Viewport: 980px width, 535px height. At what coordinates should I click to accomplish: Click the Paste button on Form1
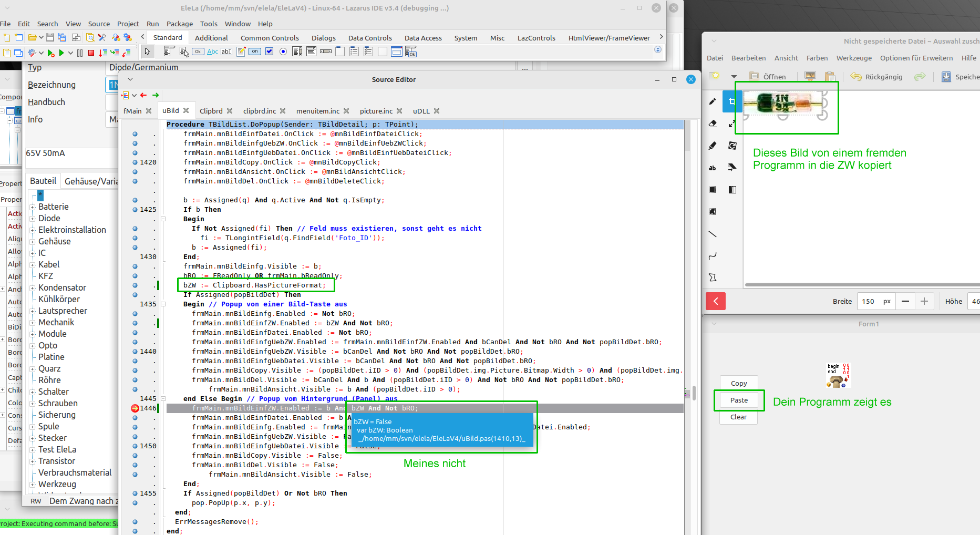click(x=738, y=400)
